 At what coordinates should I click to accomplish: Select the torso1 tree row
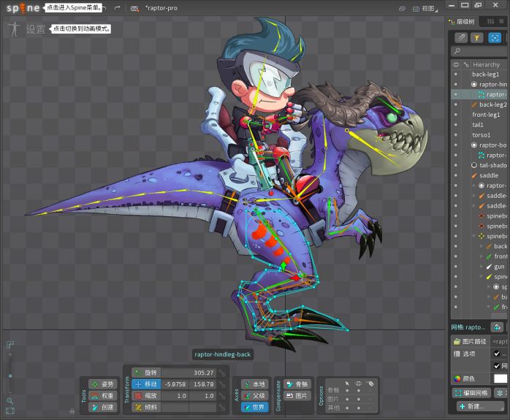point(481,135)
